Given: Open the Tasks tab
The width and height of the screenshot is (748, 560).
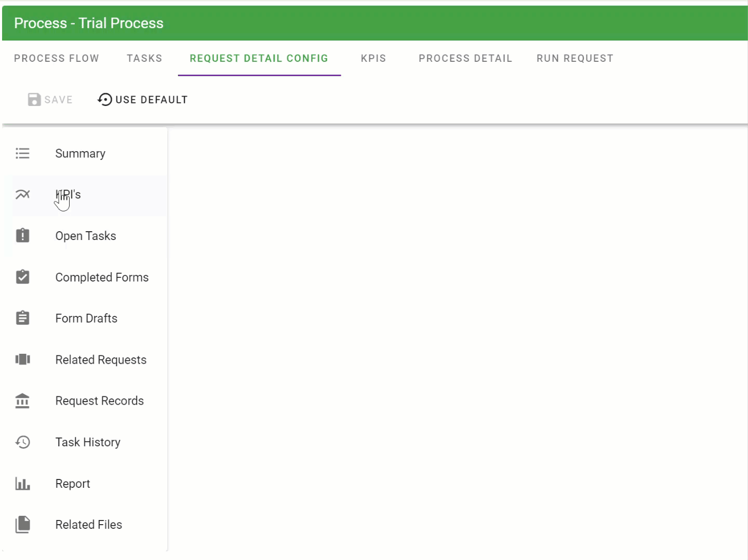Looking at the screenshot, I should (x=144, y=58).
